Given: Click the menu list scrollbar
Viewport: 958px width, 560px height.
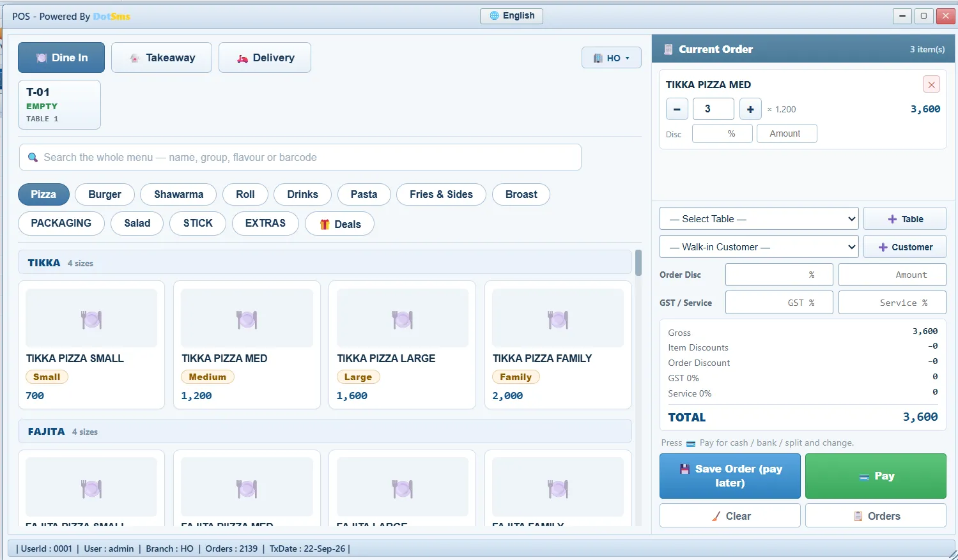Looking at the screenshot, I should pyautogui.click(x=638, y=262).
